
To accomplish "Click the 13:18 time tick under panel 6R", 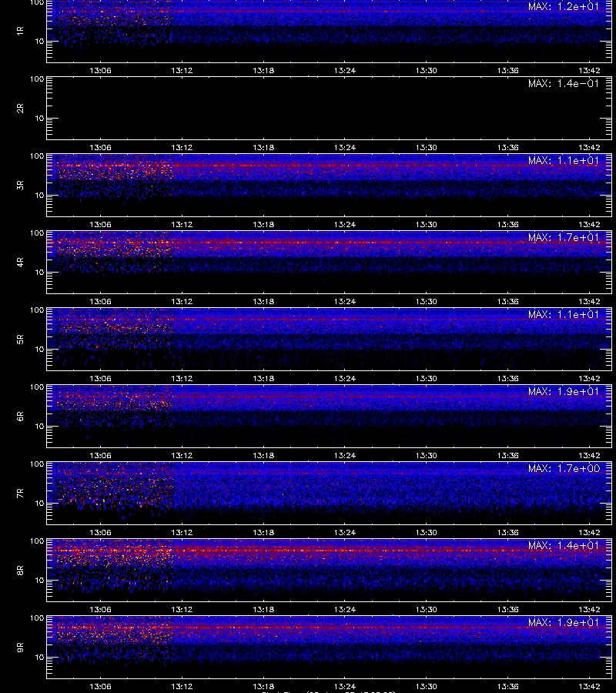I will click(x=263, y=456).
